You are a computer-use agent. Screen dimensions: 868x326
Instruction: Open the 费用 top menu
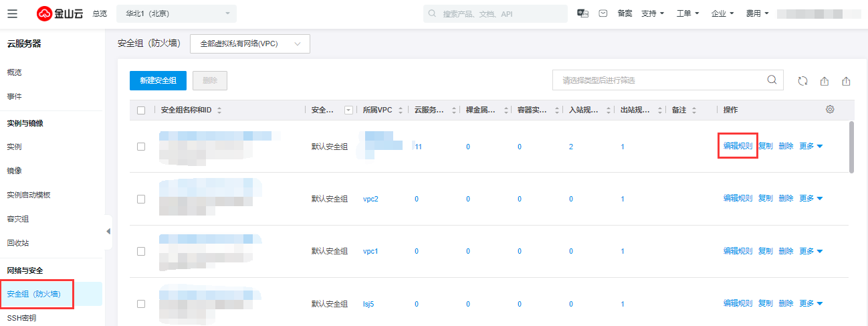tap(757, 13)
